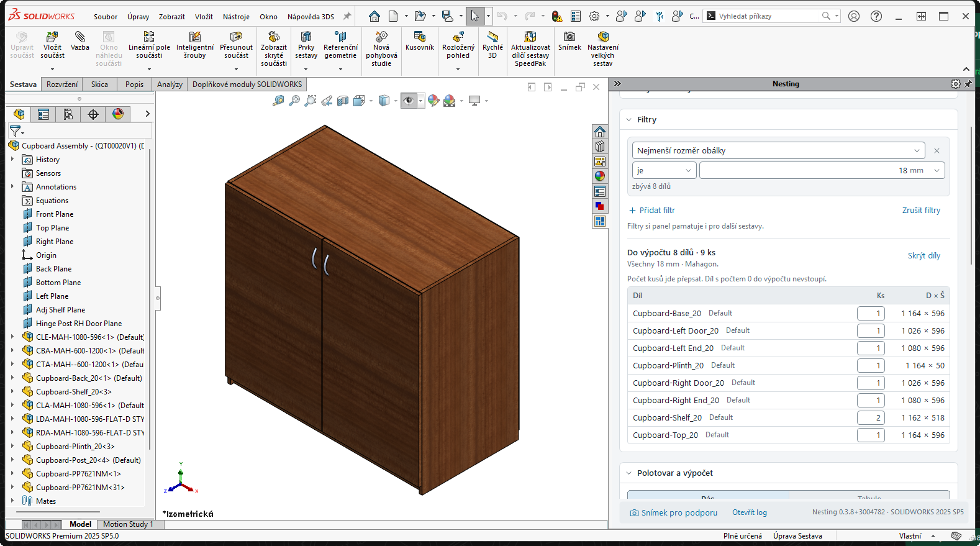Switch to the Analýzy tab
This screenshot has width=980, height=546.
[170, 84]
